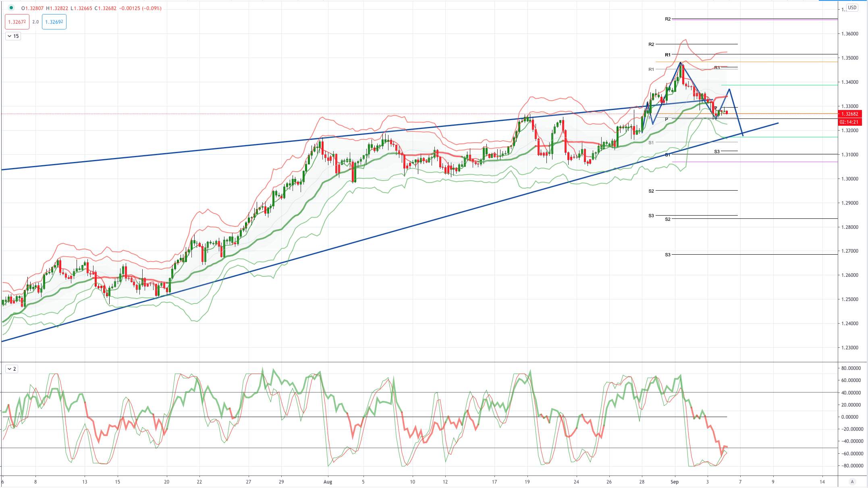868x488 pixels.
Task: Click the 1.32000 price axis label
Action: (849, 131)
